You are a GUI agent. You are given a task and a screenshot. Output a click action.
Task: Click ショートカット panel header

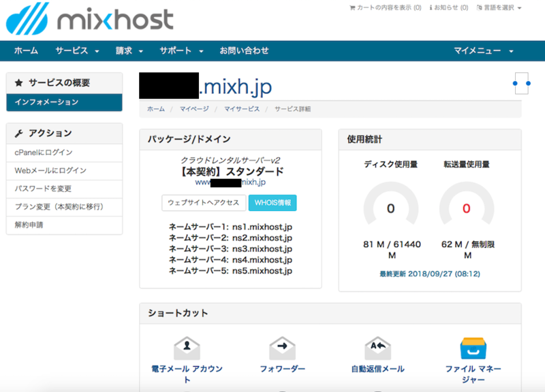330,314
